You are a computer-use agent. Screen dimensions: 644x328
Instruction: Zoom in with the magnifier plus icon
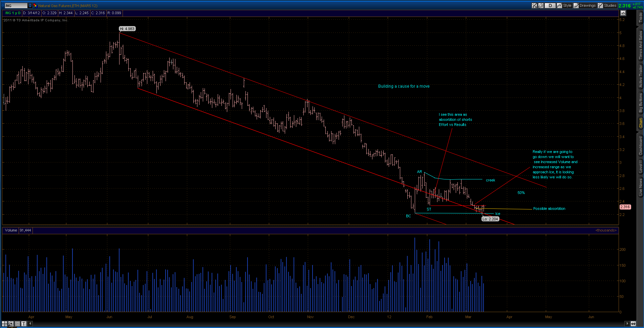11,324
